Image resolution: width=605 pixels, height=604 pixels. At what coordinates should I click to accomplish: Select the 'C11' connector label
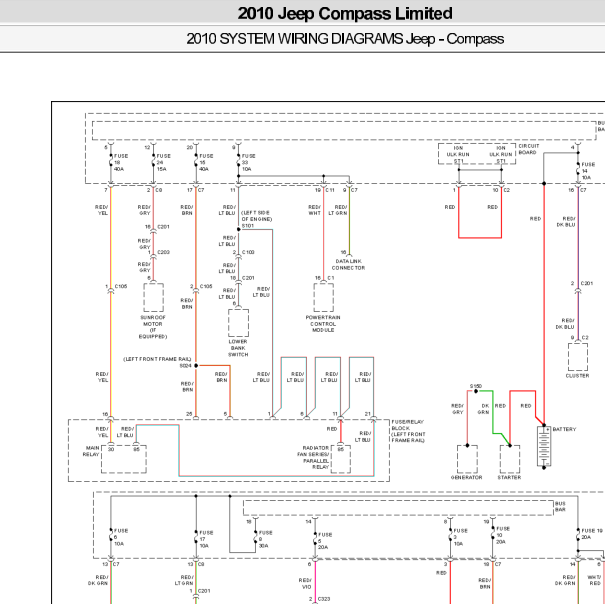coord(330,190)
